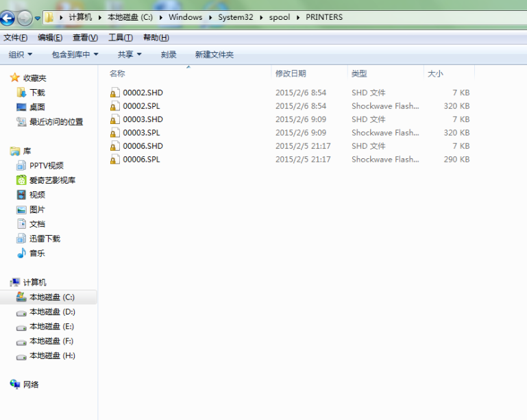Select the 00003.SPL file icon

point(115,133)
